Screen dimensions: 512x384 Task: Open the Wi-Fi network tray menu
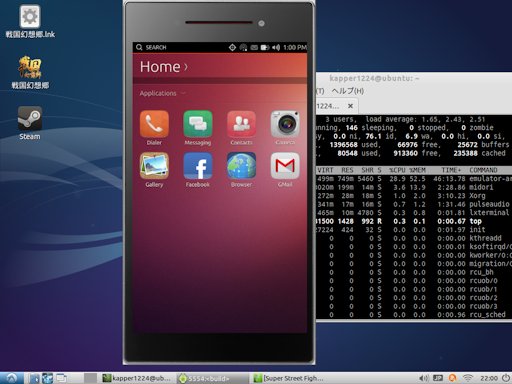[468, 378]
